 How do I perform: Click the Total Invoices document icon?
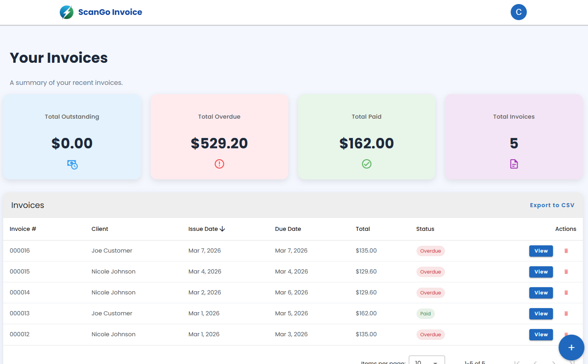point(514,164)
